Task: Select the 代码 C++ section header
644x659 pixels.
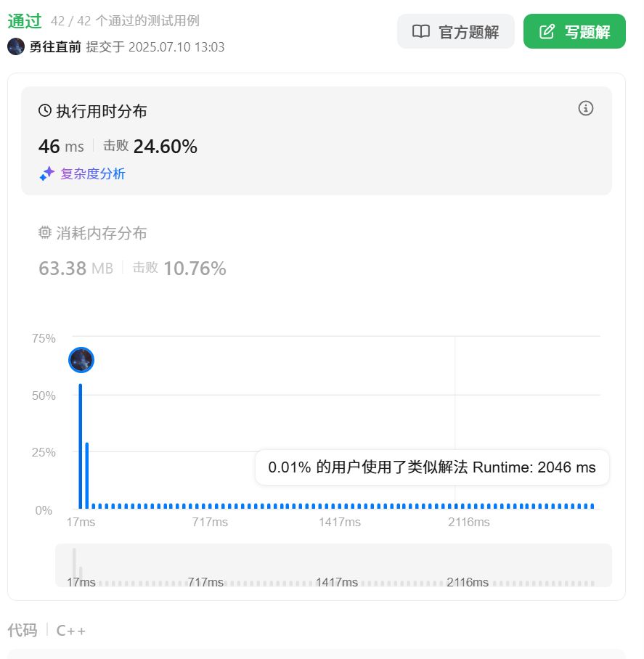Action: [44, 630]
